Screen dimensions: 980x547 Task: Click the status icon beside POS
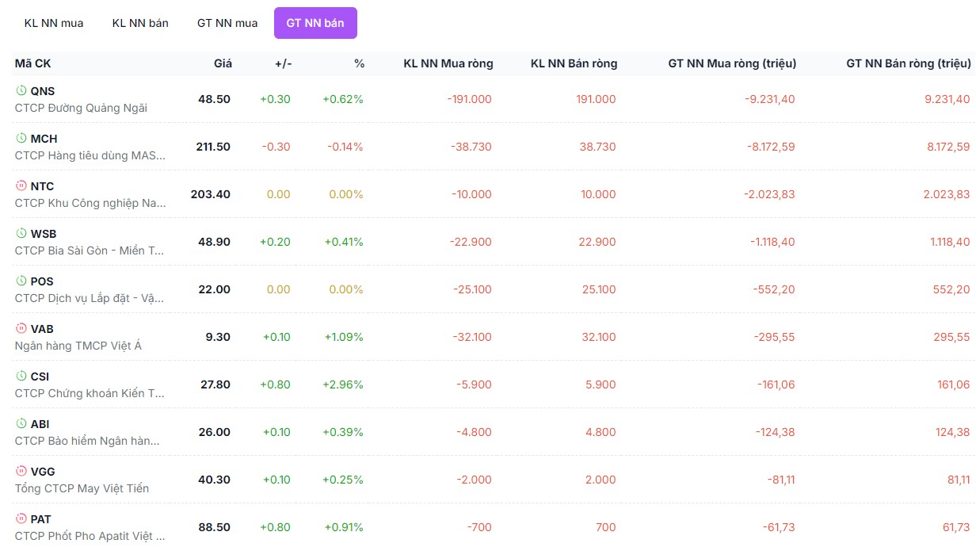[21, 281]
